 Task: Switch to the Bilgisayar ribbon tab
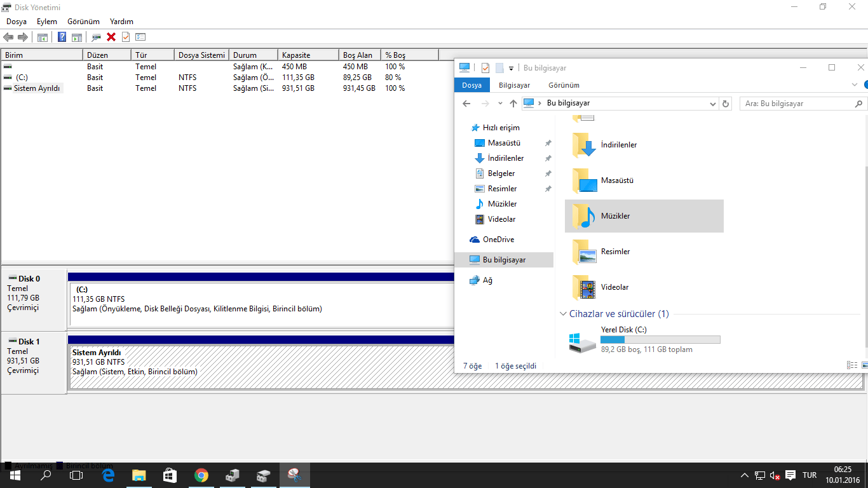514,85
